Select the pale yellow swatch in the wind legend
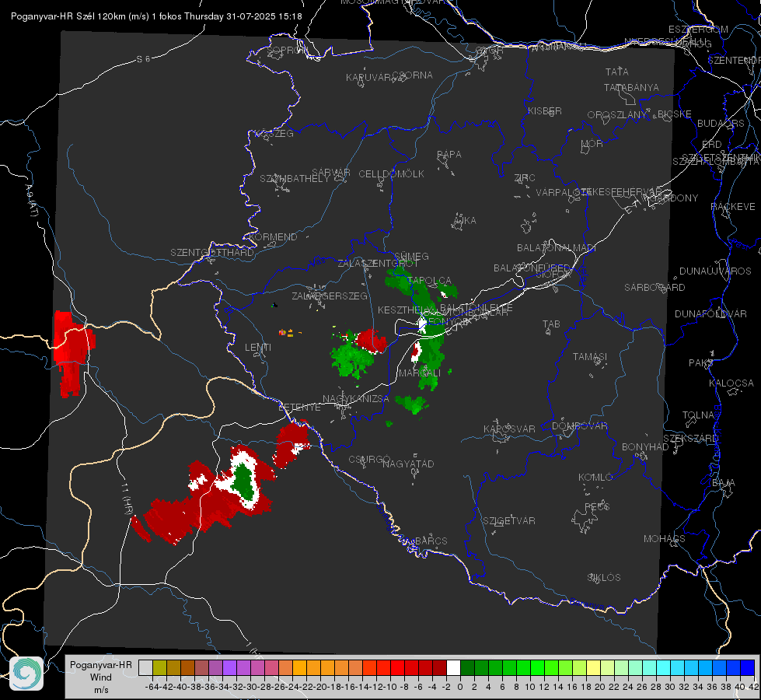Screen dimensions: 761x700 [x=593, y=667]
